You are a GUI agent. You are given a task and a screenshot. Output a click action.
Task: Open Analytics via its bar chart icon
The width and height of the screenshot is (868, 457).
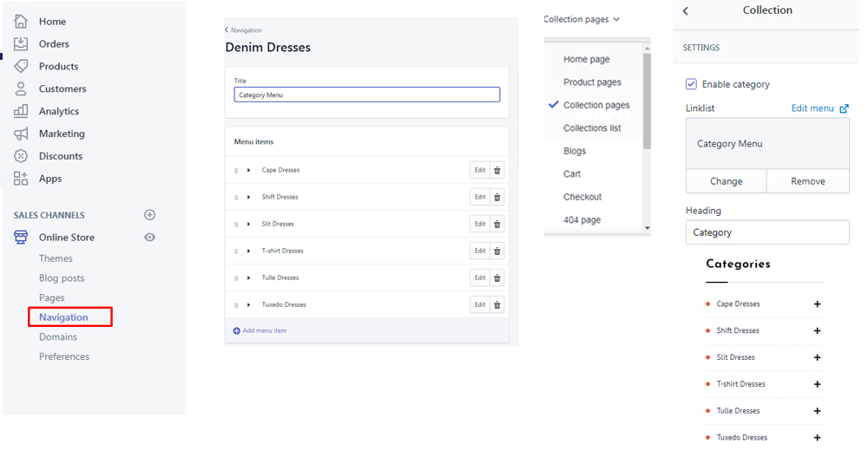coord(21,111)
